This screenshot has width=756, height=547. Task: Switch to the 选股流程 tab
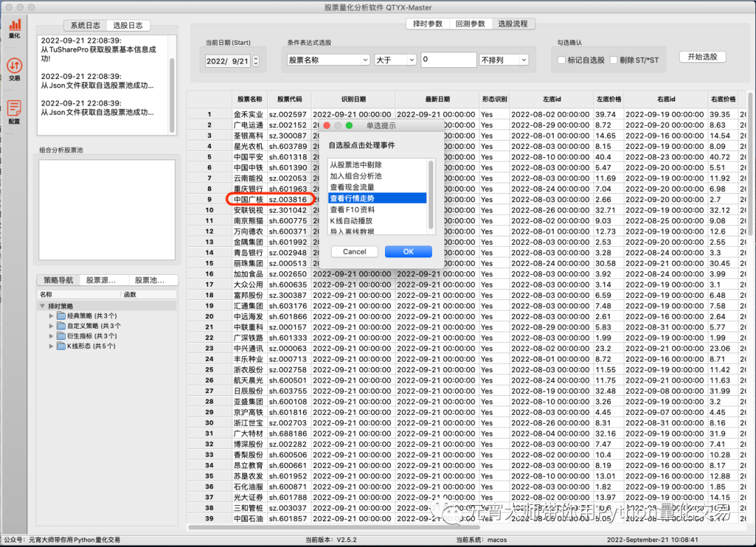pos(513,24)
